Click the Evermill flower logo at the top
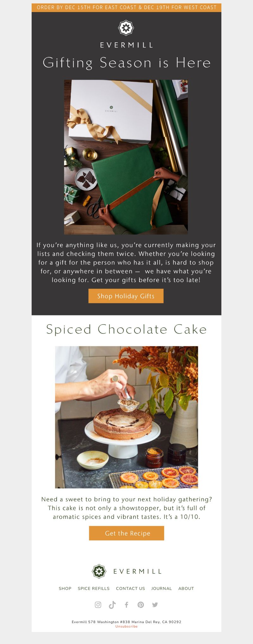This screenshot has height=644, width=253. (126, 28)
